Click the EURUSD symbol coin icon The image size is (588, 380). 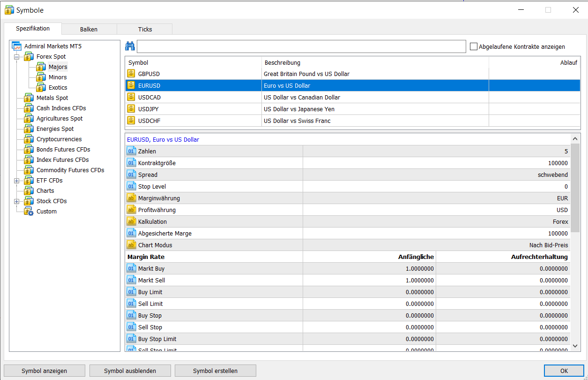pyautogui.click(x=131, y=85)
